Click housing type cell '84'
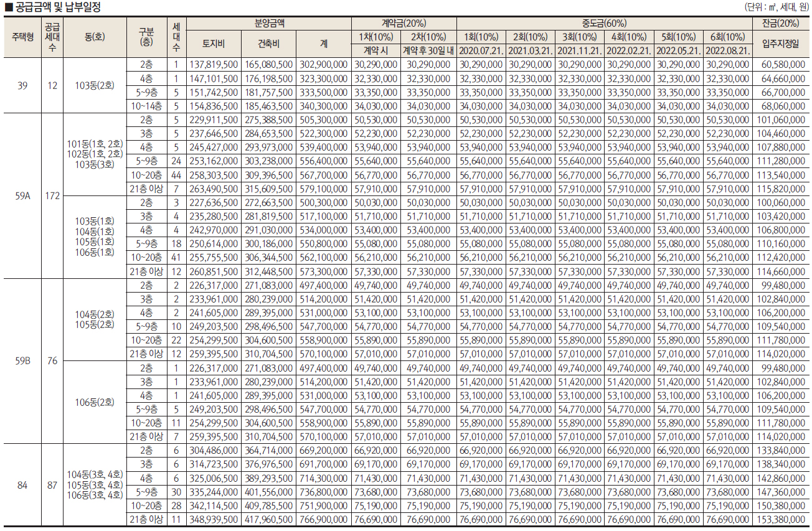 [22, 485]
